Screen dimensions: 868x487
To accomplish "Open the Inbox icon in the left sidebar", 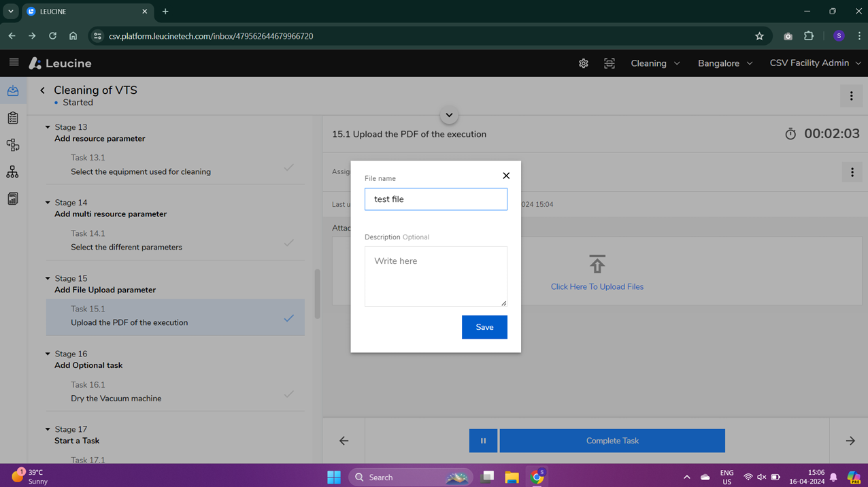I will coord(13,90).
